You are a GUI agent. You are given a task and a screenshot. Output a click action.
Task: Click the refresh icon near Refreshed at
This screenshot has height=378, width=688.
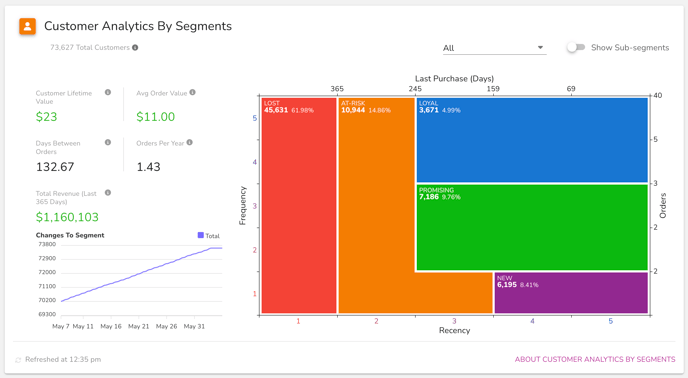coord(18,360)
